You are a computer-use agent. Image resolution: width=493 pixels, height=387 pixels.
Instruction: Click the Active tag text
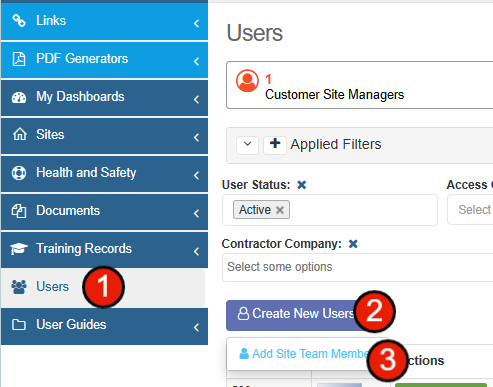tap(255, 210)
